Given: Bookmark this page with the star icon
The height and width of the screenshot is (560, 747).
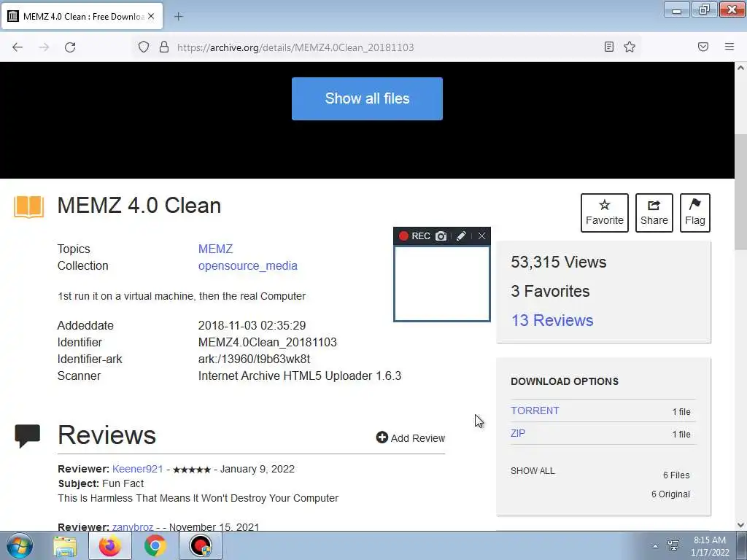Looking at the screenshot, I should click(630, 47).
